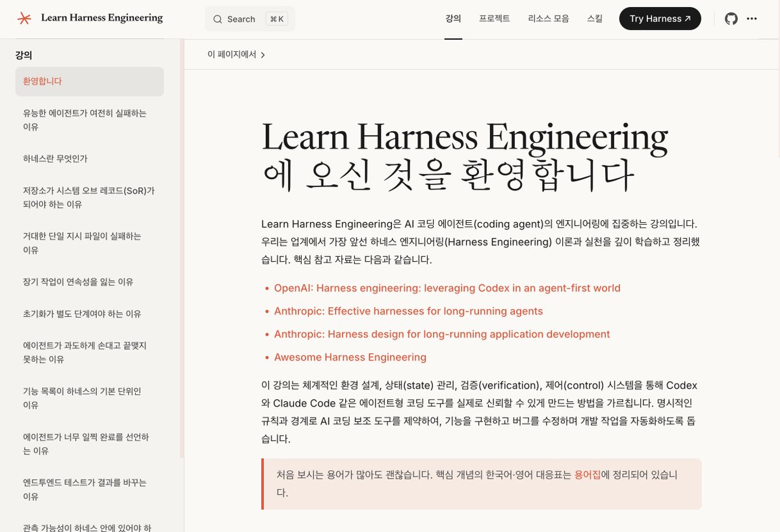Open the GitHub repository icon

[731, 19]
